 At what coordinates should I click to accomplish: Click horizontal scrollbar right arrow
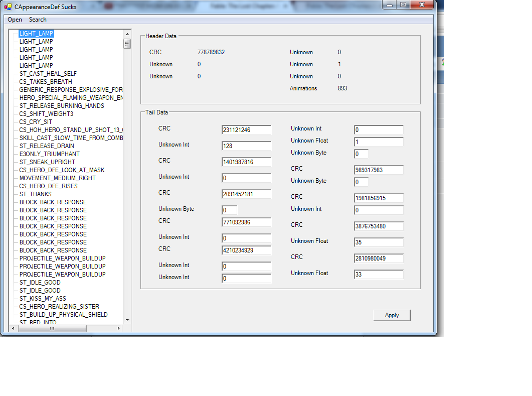(119, 328)
